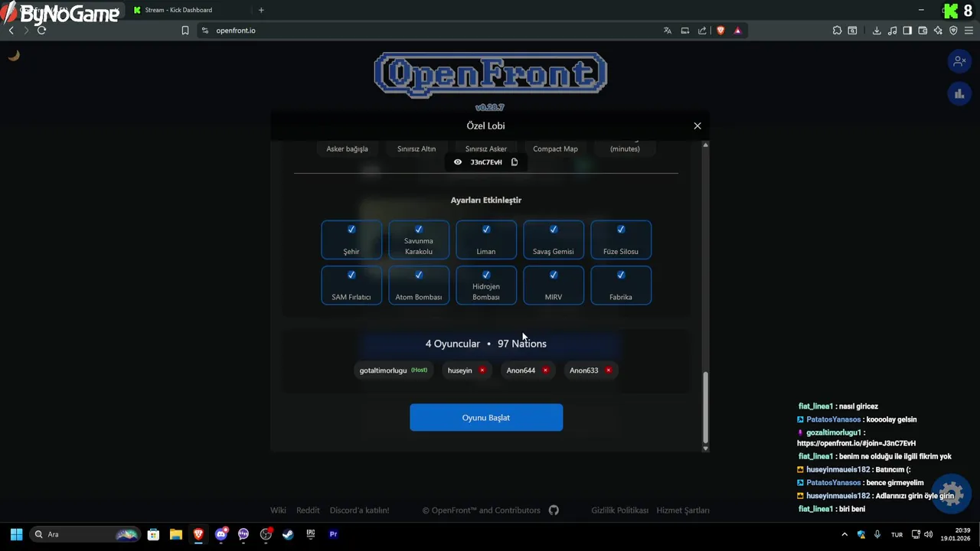The height and width of the screenshot is (551, 980).
Task: Open Epic Games launcher from taskbar
Action: (x=311, y=534)
